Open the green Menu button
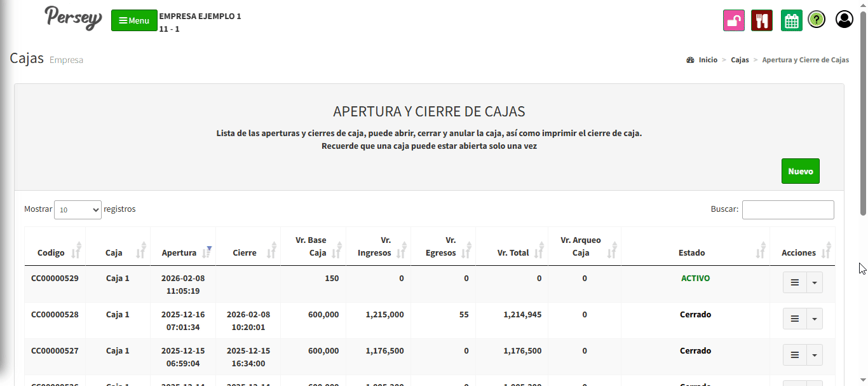The width and height of the screenshot is (868, 386). click(x=134, y=20)
